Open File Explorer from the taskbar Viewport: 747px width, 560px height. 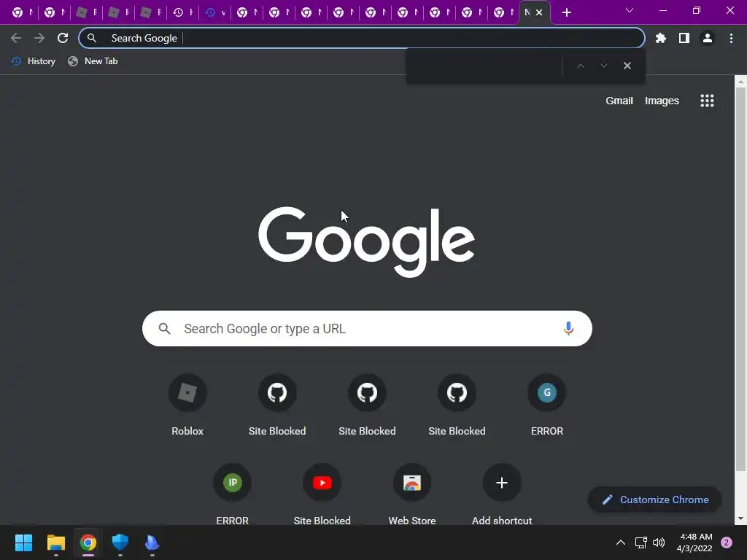coord(55,542)
